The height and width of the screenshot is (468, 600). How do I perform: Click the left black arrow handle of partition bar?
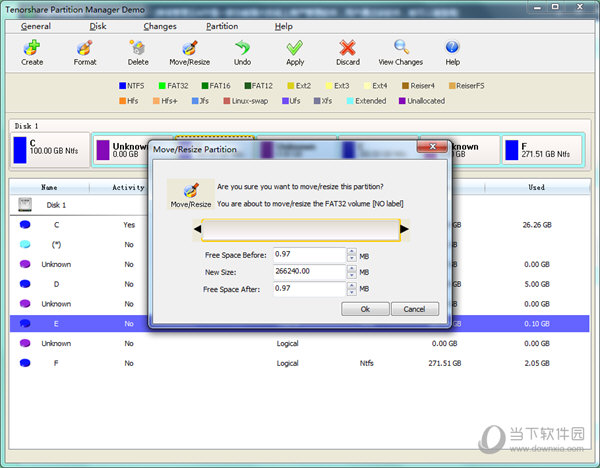coord(197,229)
